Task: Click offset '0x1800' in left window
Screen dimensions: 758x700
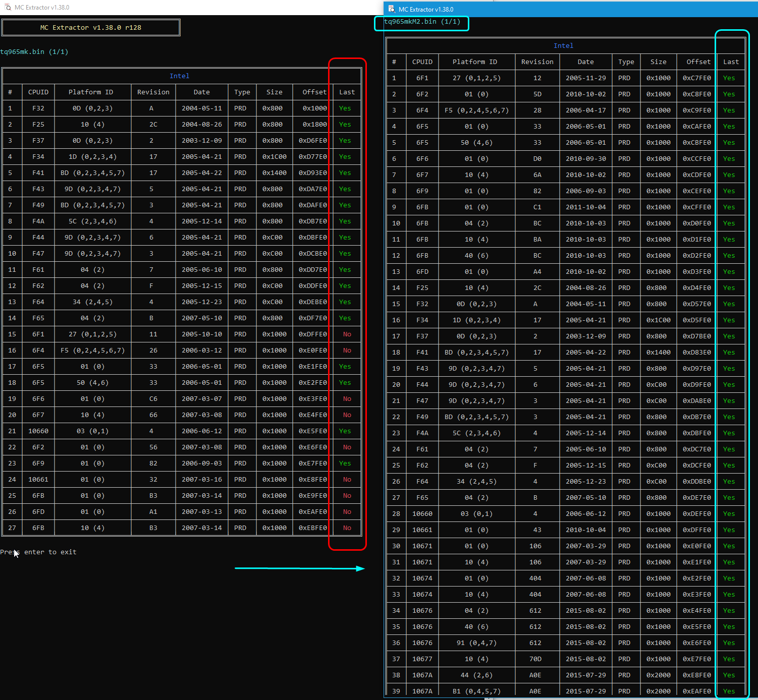Action: coord(315,125)
